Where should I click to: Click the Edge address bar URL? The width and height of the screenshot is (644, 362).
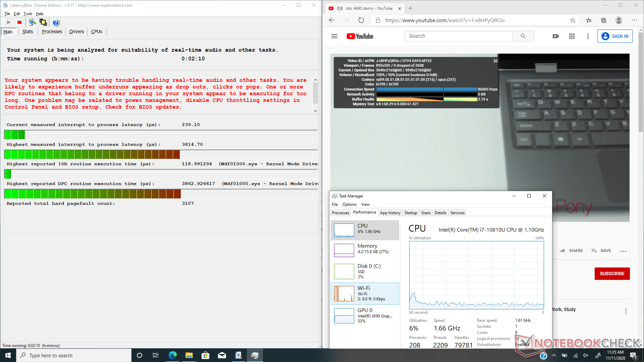(x=445, y=20)
